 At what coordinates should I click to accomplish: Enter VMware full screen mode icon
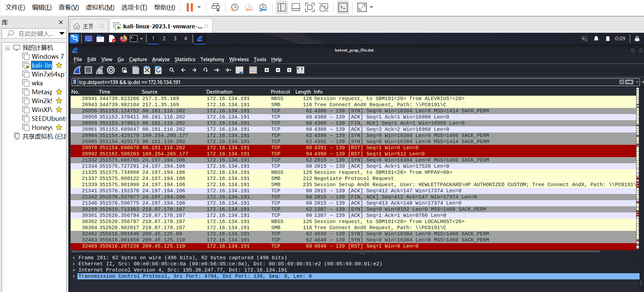click(310, 7)
